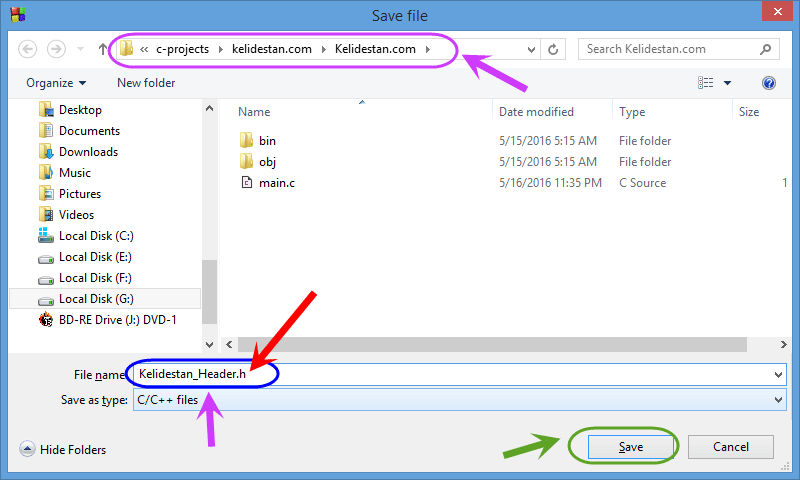Select Desktop in the navigation pane
This screenshot has width=800, height=480.
click(80, 110)
